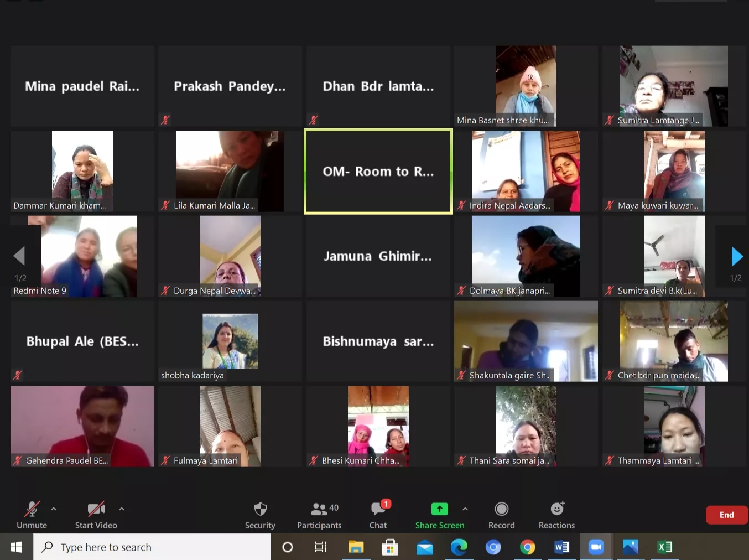Viewport: 749px width, 560px height.
Task: Select the OM- Room to R... highlighted tile
Action: point(378,172)
